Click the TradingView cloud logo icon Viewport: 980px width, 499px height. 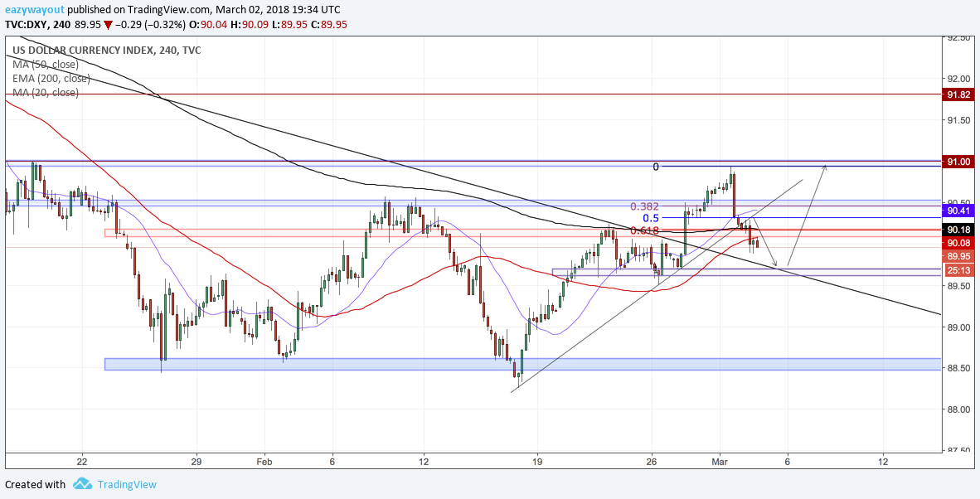tap(83, 484)
